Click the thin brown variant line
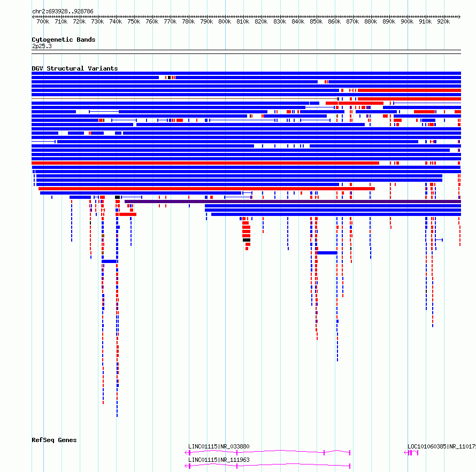Screen dimensions: 476x472 [185, 98]
